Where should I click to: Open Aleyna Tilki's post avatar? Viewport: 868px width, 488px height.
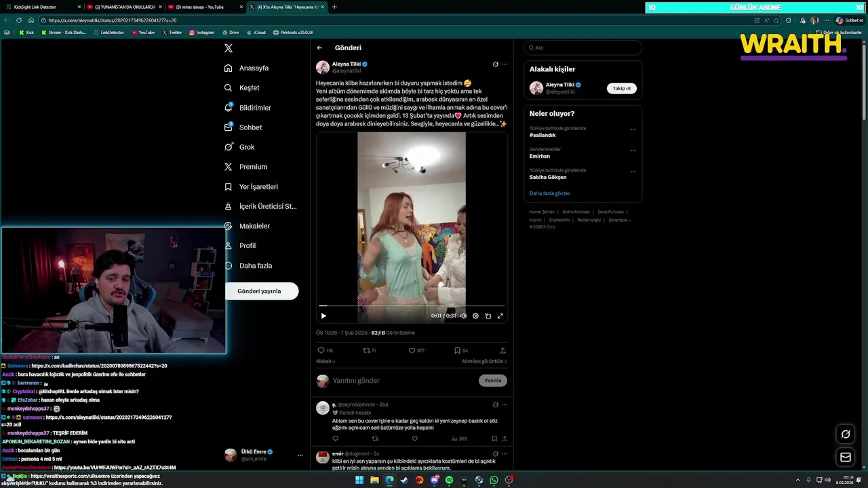pyautogui.click(x=322, y=67)
